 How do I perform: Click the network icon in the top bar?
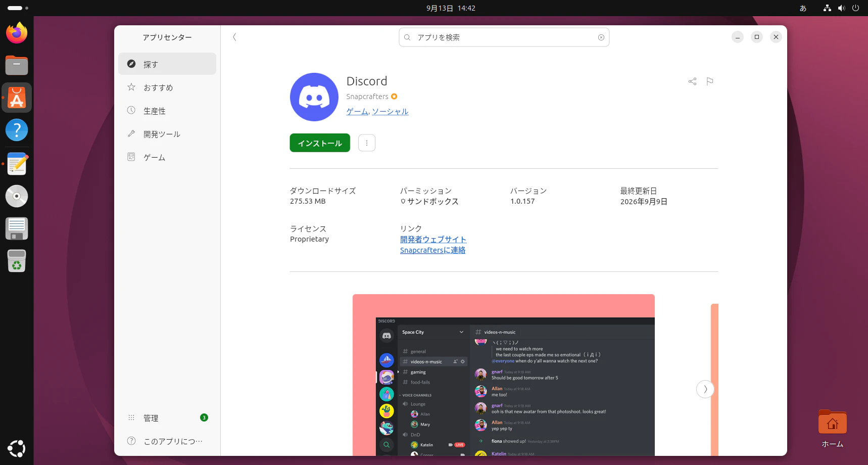point(827,8)
